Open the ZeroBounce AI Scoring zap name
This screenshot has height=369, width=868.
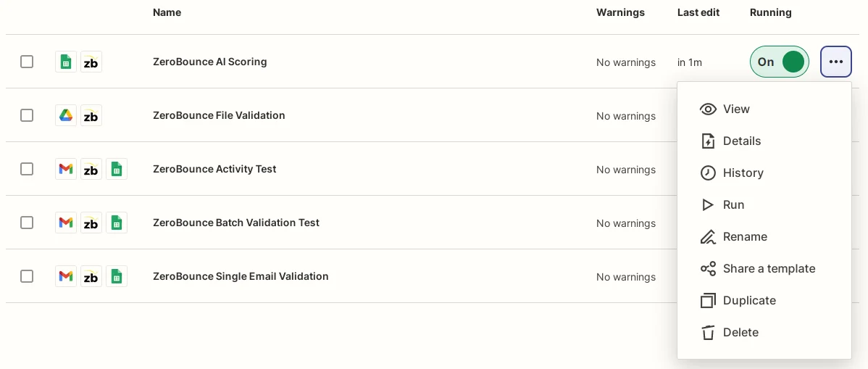(x=210, y=62)
